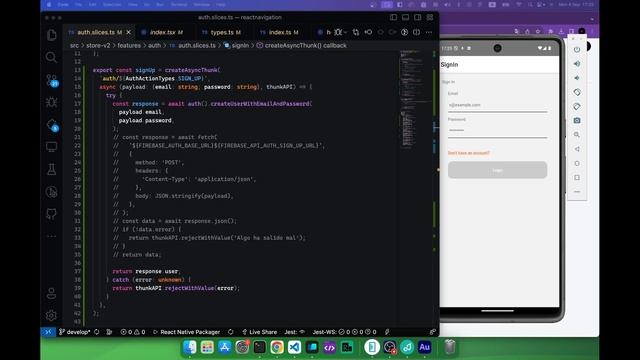Viewport: 640px width, 360px height.
Task: Switch to types.ts tab
Action: 221,32
